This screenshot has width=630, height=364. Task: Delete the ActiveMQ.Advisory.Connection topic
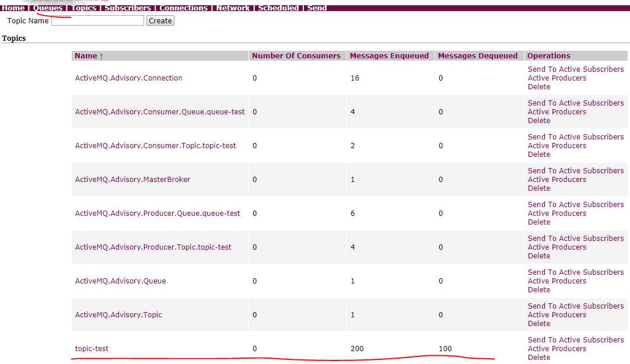click(539, 87)
